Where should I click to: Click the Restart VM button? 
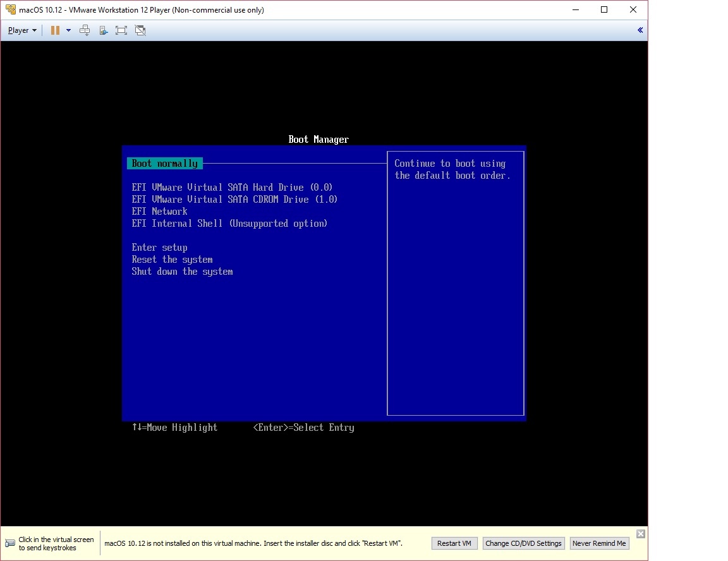(454, 543)
